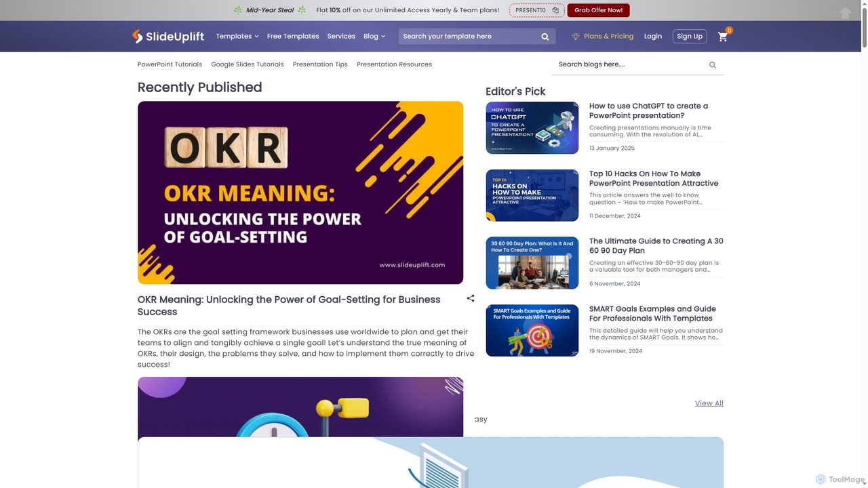The image size is (868, 488).
Task: Click the Recently Published heading
Action: pos(199,87)
